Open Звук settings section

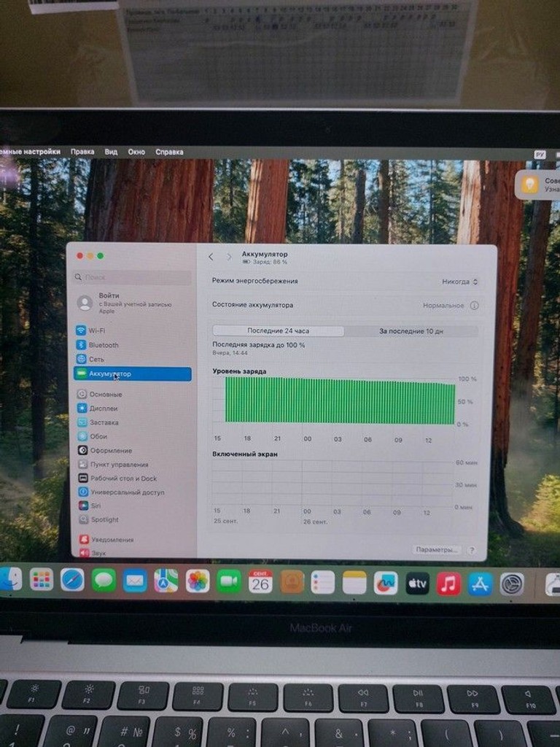click(93, 553)
